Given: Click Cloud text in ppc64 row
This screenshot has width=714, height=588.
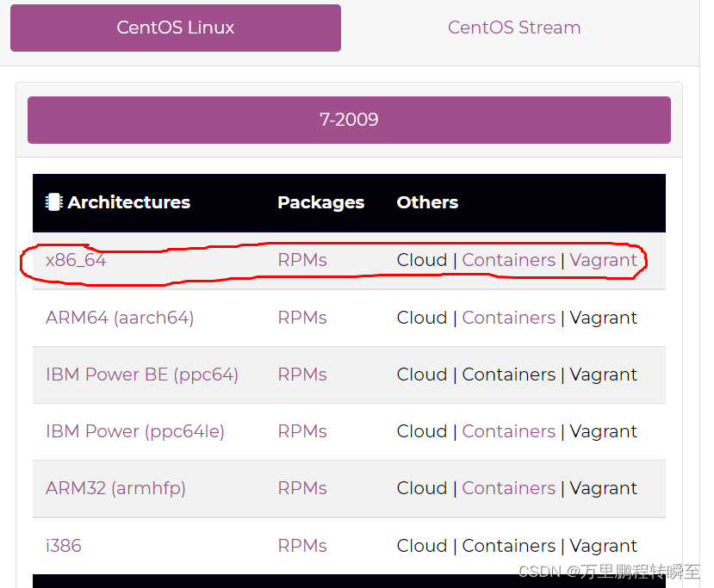Looking at the screenshot, I should click(422, 374).
